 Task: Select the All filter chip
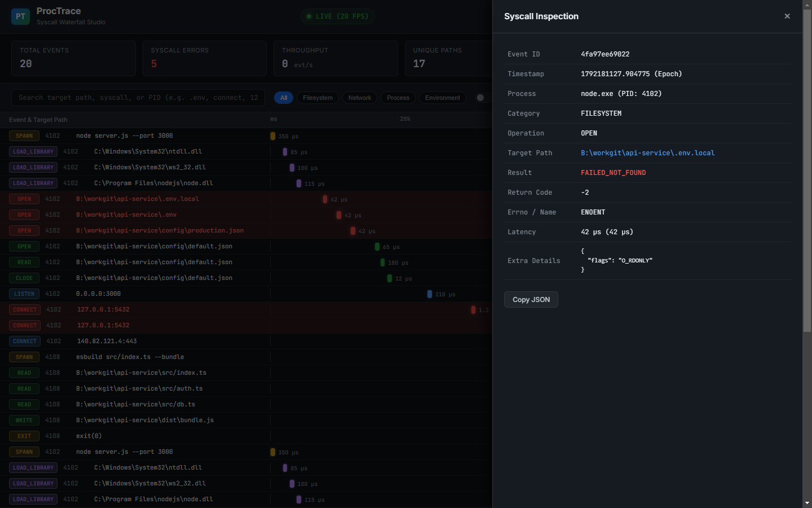pyautogui.click(x=284, y=98)
